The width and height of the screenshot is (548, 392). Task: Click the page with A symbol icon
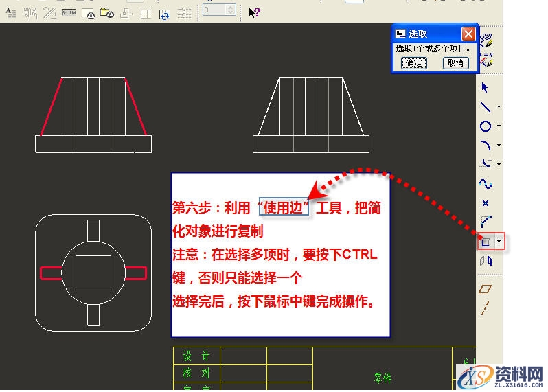coord(88,14)
